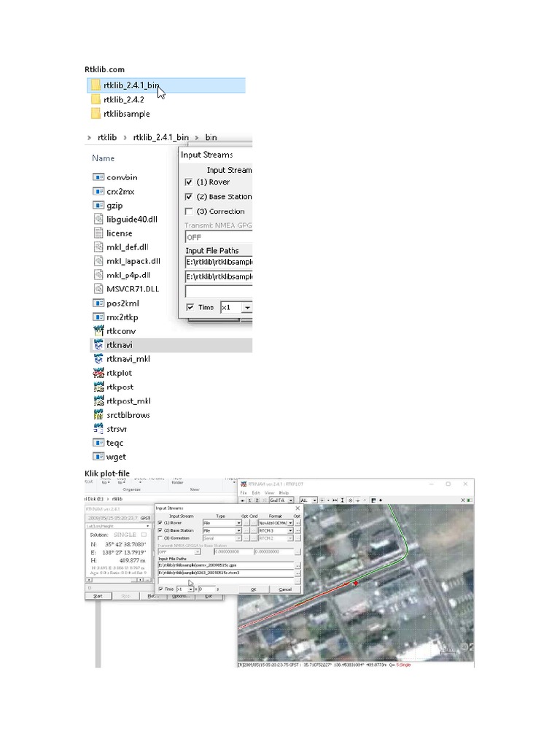
Task: Select the teqc executable icon
Action: [x=98, y=443]
